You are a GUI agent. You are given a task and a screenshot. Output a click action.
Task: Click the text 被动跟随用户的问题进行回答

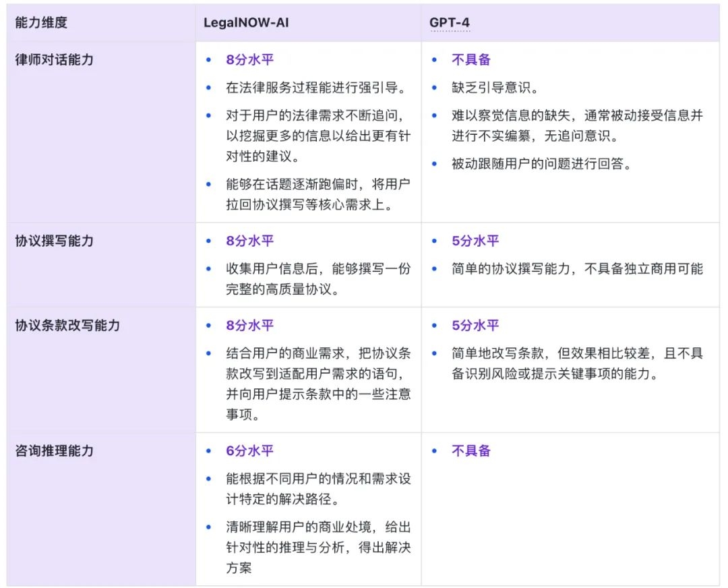538,163
